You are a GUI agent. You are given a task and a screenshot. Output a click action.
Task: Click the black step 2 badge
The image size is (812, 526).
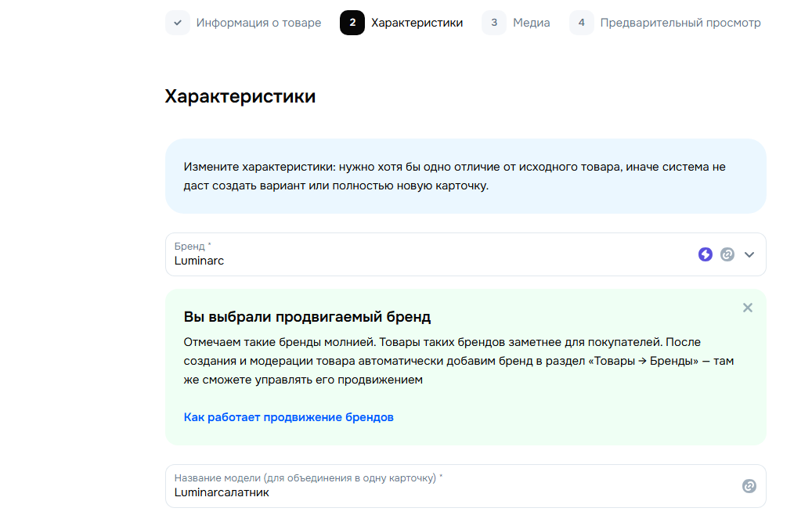[352, 23]
